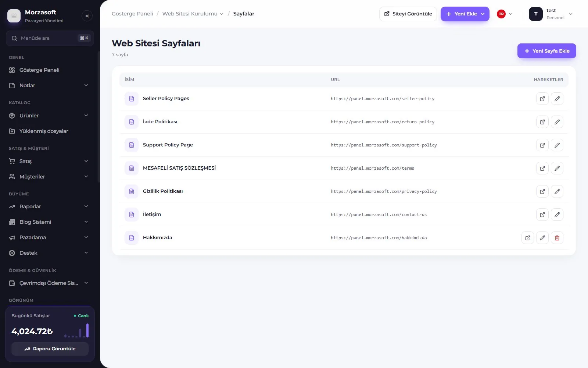Click Raporu Görüntüle button

point(50,349)
